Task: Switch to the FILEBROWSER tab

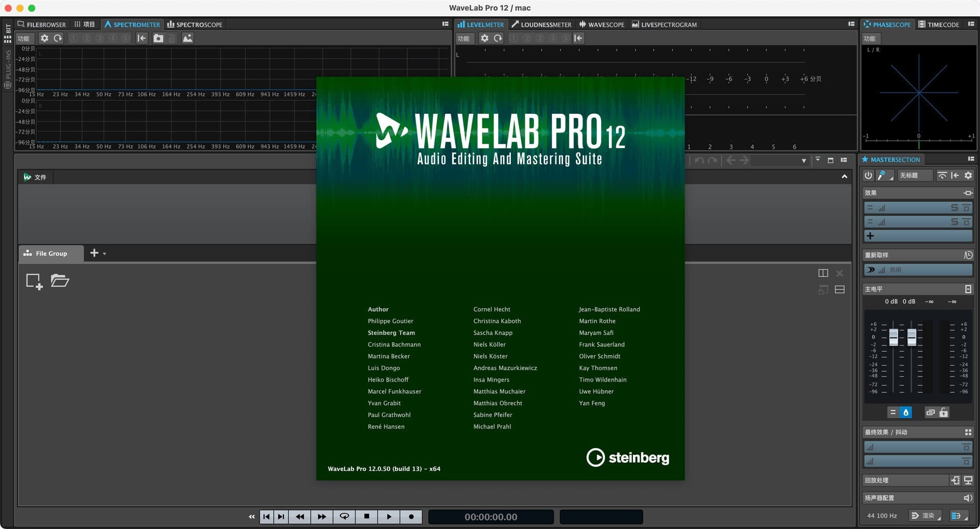Action: [41, 24]
